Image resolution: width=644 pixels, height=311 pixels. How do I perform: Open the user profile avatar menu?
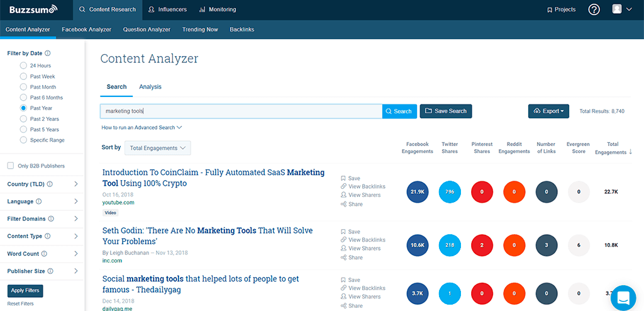[x=622, y=9]
